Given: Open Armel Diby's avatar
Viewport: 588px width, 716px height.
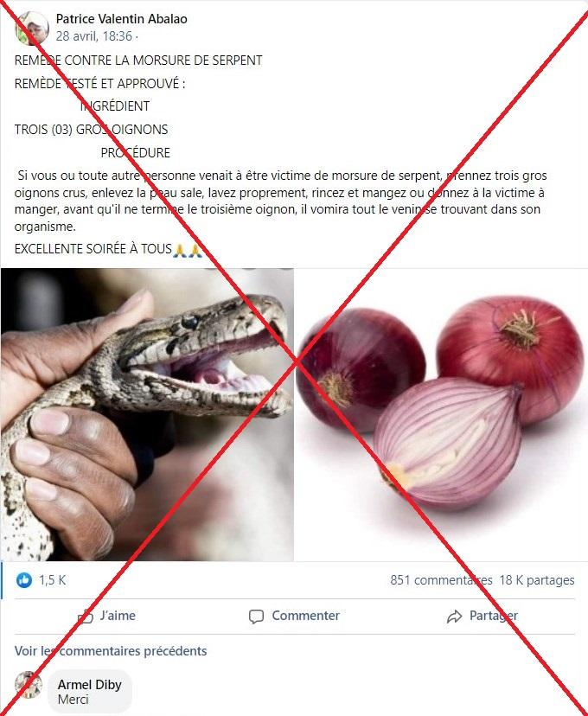Looking at the screenshot, I should click(29, 685).
